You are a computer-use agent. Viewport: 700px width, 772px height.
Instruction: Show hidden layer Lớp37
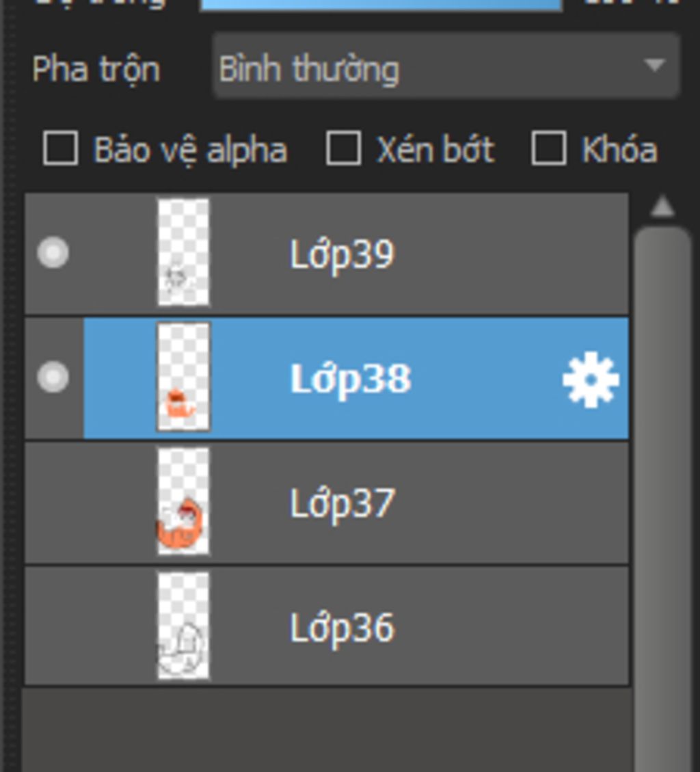[x=53, y=503]
